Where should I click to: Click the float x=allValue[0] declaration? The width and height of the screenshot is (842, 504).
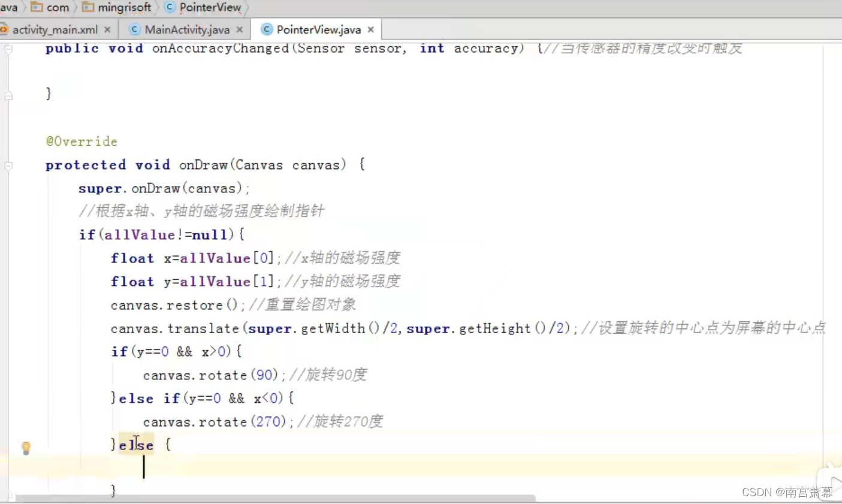pos(196,258)
